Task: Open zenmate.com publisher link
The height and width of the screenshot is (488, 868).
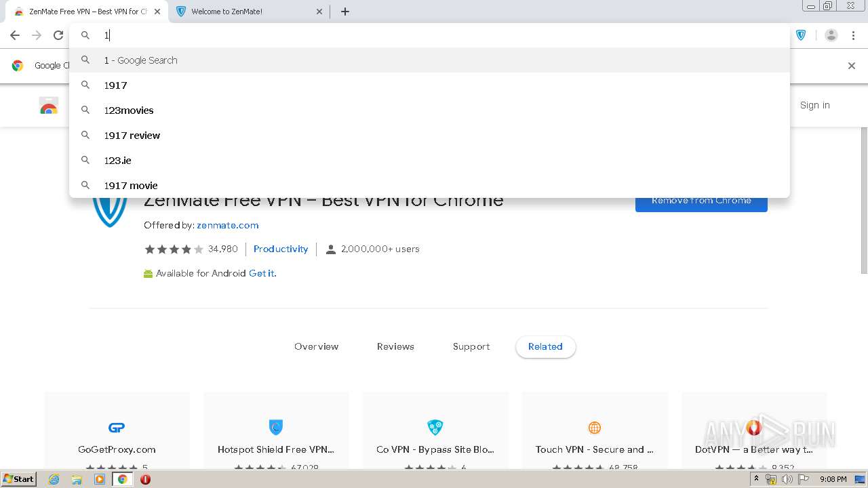Action: [x=228, y=225]
